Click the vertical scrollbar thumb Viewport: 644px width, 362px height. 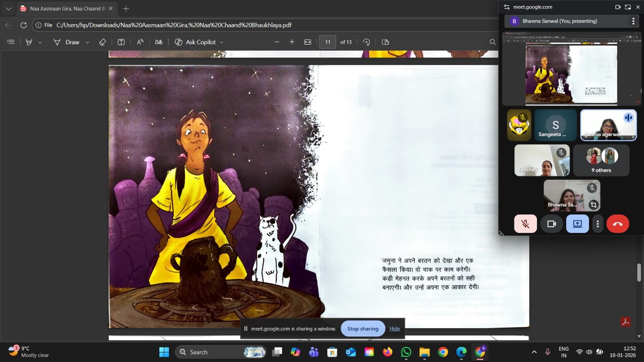pos(639,272)
